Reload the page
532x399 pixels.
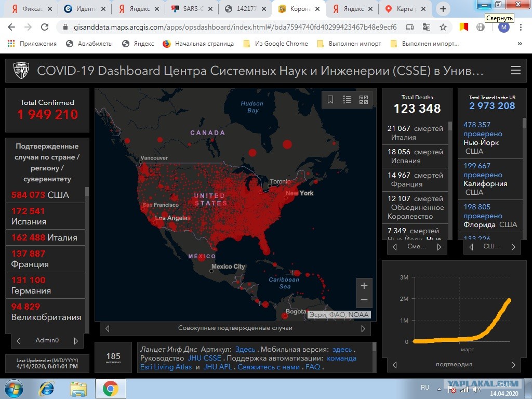click(x=45, y=27)
